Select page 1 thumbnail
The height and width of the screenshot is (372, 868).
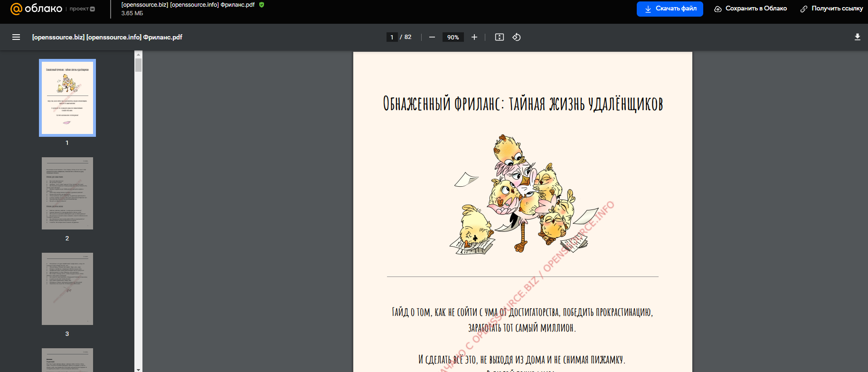tap(67, 98)
